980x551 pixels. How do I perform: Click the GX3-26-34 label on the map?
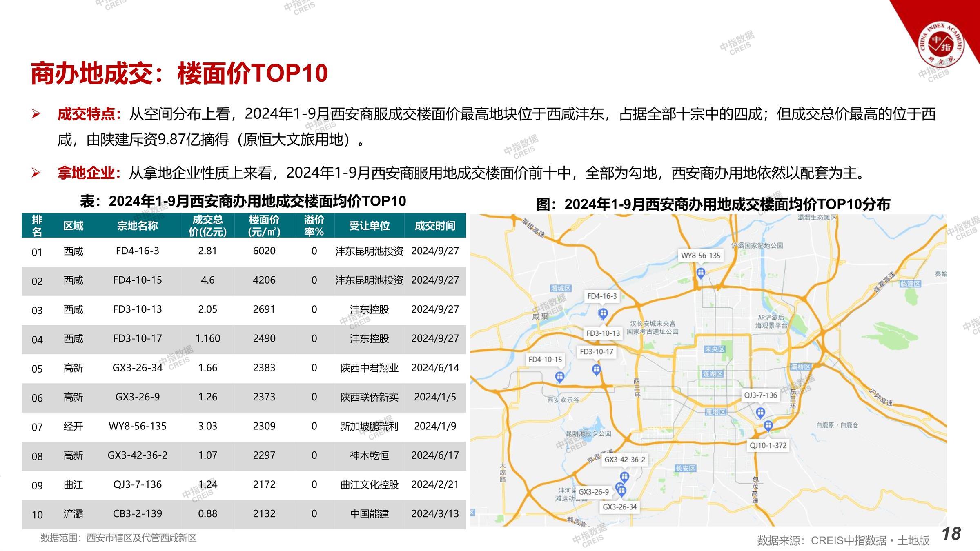(619, 507)
